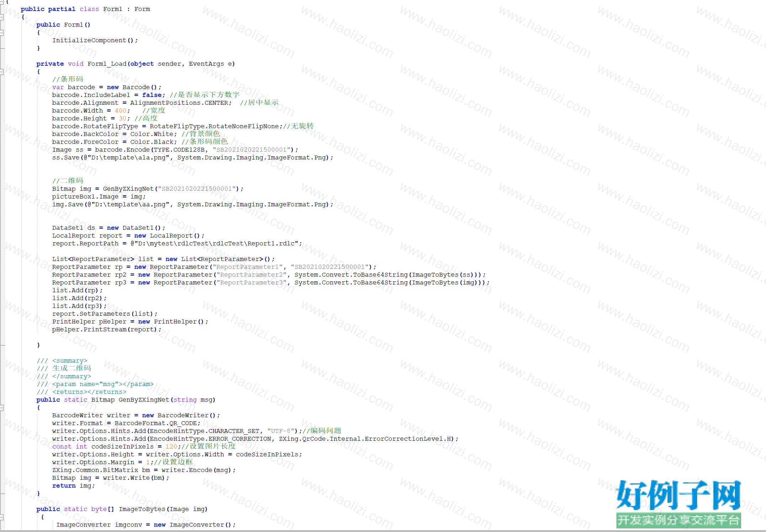Click 'BarcodeFormat.QR_CODE' value
Screen dimensions: 766x532
click(156, 423)
